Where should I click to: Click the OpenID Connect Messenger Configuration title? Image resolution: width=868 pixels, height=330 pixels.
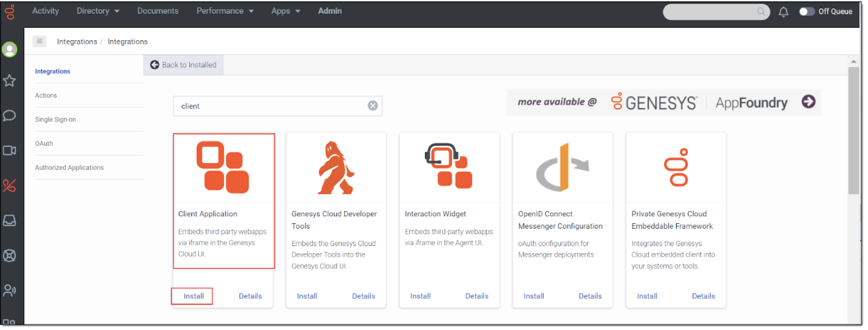(x=561, y=220)
